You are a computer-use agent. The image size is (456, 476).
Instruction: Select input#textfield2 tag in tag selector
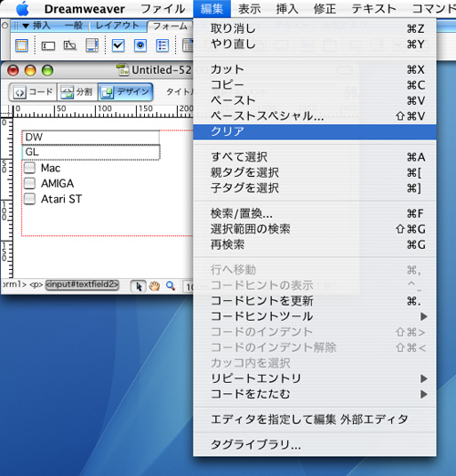tap(82, 285)
